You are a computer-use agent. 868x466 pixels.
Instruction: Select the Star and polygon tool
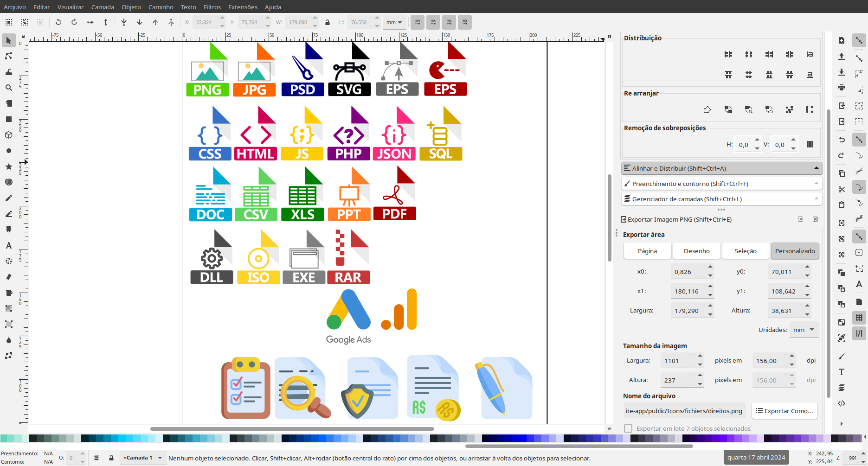pos(8,166)
